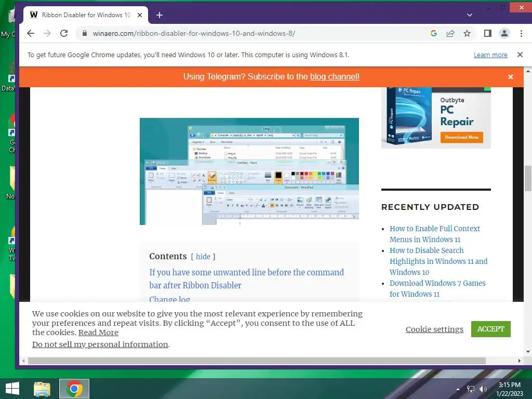Viewport: 532px width, 399px height.
Task: Open File Explorer from the taskbar
Action: [x=42, y=389]
